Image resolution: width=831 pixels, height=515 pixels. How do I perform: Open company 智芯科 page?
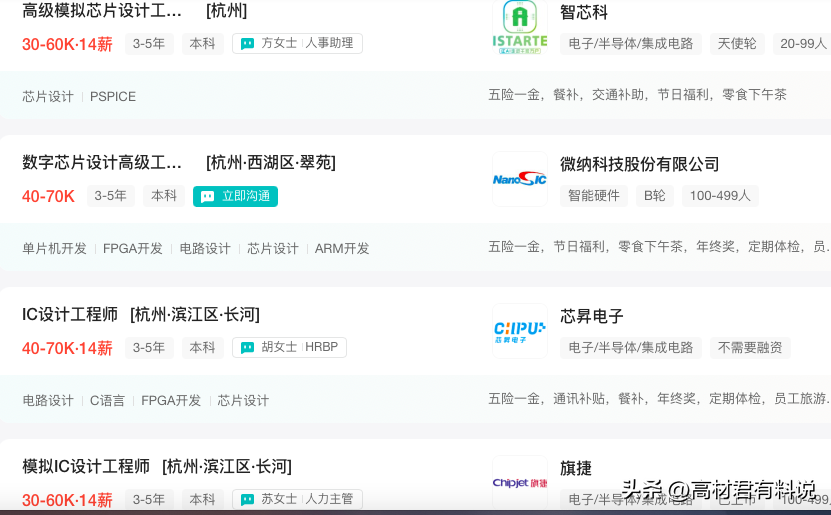pos(584,12)
